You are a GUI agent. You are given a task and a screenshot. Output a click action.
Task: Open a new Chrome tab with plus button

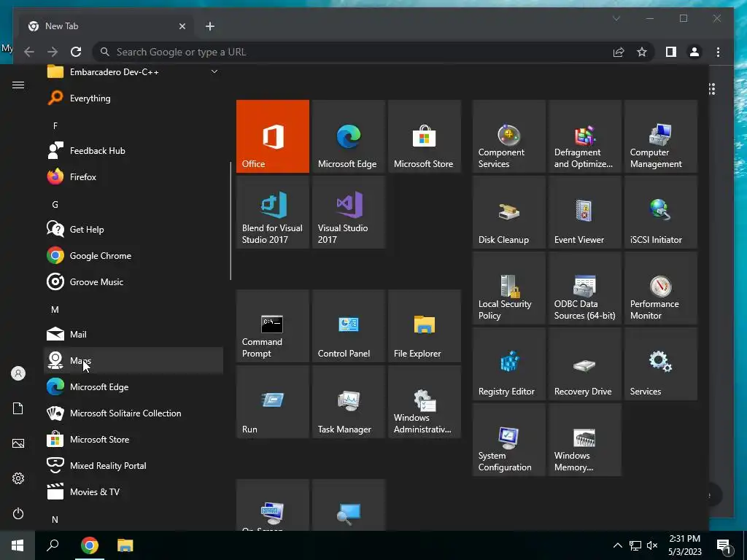tap(210, 26)
